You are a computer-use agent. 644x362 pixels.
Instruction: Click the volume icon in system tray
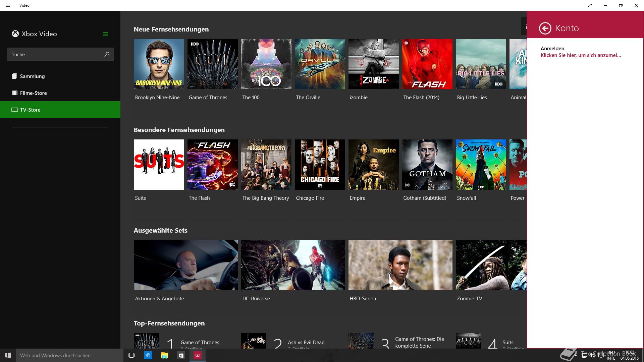[592, 356]
